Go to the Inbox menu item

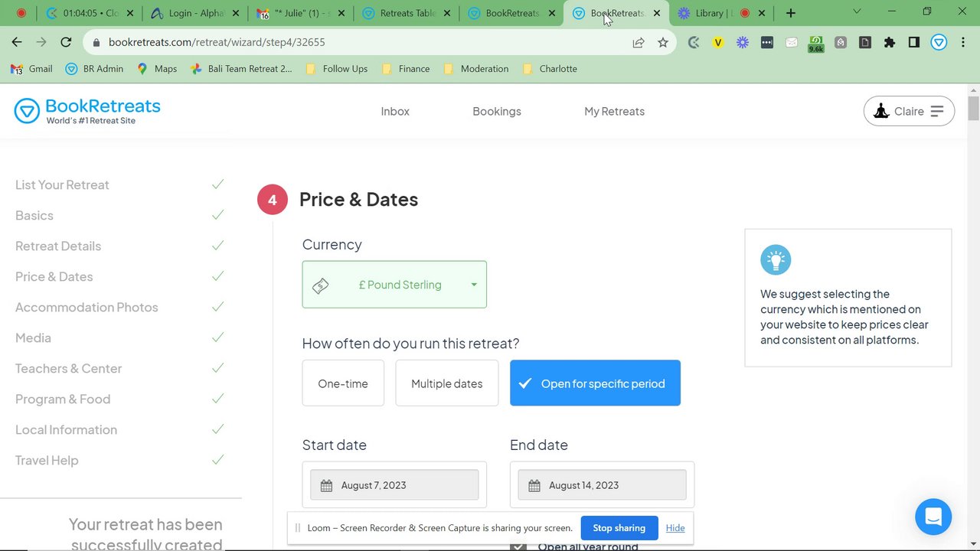395,111
